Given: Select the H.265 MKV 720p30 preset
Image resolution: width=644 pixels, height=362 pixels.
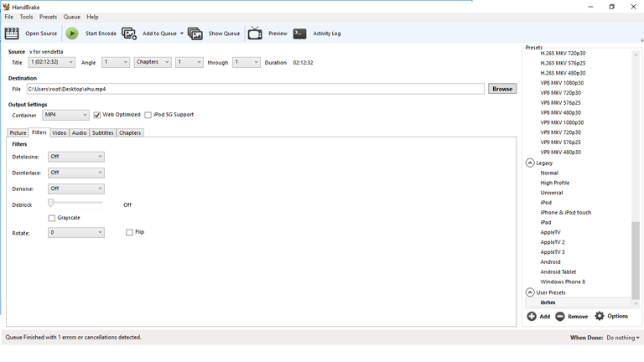Looking at the screenshot, I should click(563, 53).
